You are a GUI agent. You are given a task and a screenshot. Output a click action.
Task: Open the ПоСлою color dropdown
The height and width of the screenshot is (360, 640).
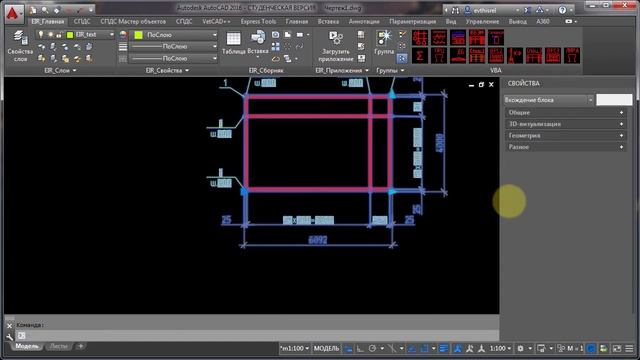click(x=215, y=35)
